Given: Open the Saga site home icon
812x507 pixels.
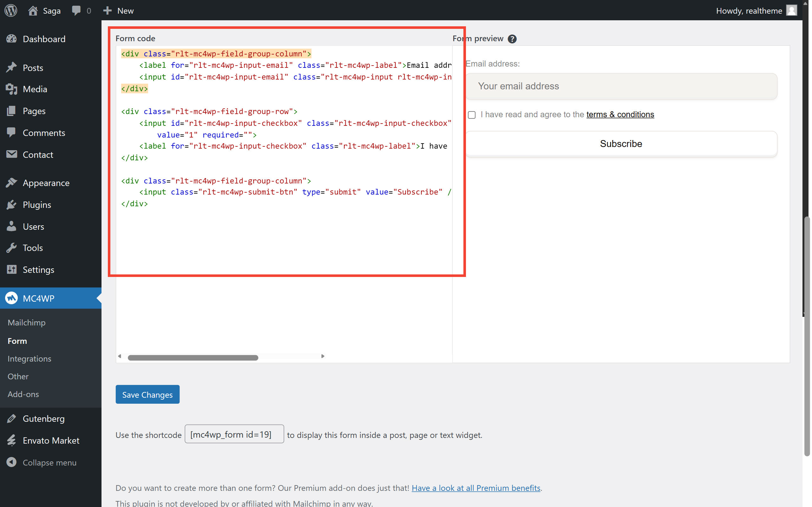Looking at the screenshot, I should [33, 10].
